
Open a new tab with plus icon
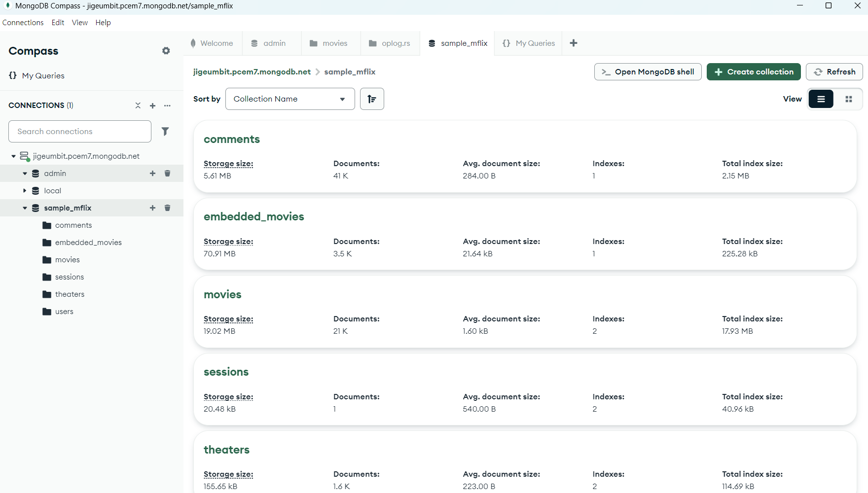(574, 43)
